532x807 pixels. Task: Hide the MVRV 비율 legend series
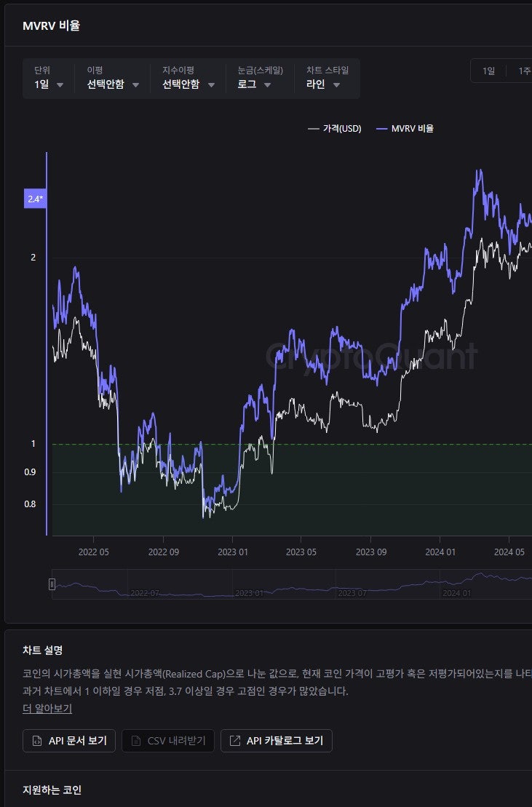(405, 129)
